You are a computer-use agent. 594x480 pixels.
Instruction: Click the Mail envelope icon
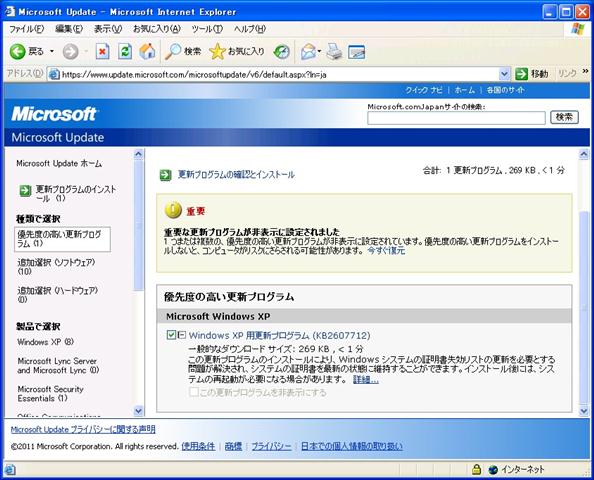point(308,52)
